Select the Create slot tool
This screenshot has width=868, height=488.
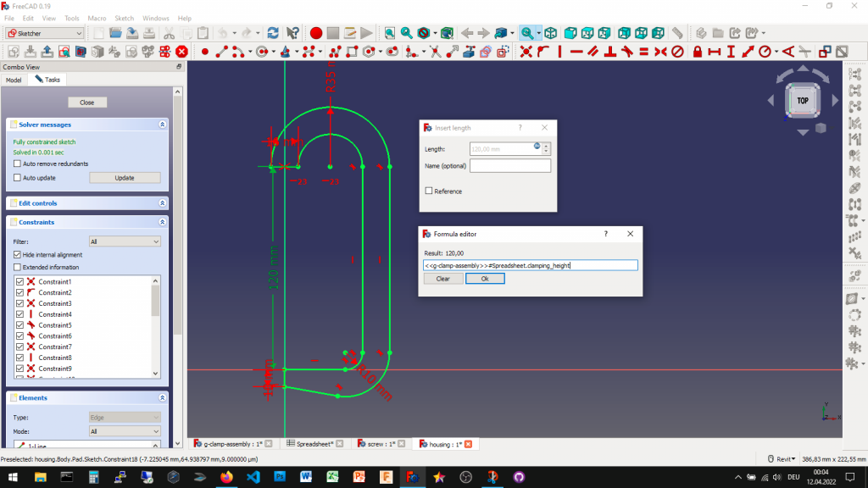point(392,52)
